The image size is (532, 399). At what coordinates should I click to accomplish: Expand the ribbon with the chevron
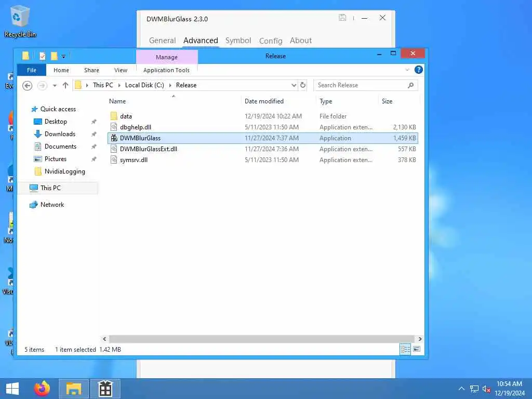click(x=407, y=70)
